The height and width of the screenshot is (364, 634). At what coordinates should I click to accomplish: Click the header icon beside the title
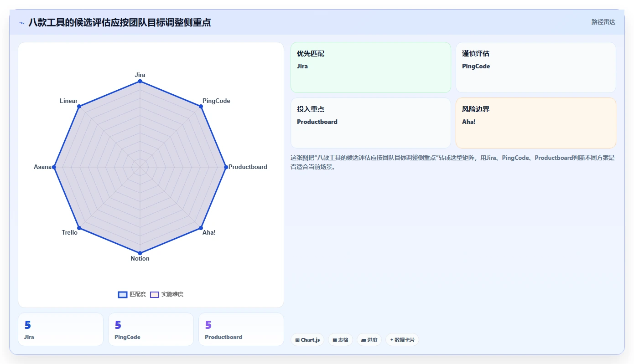21,22
